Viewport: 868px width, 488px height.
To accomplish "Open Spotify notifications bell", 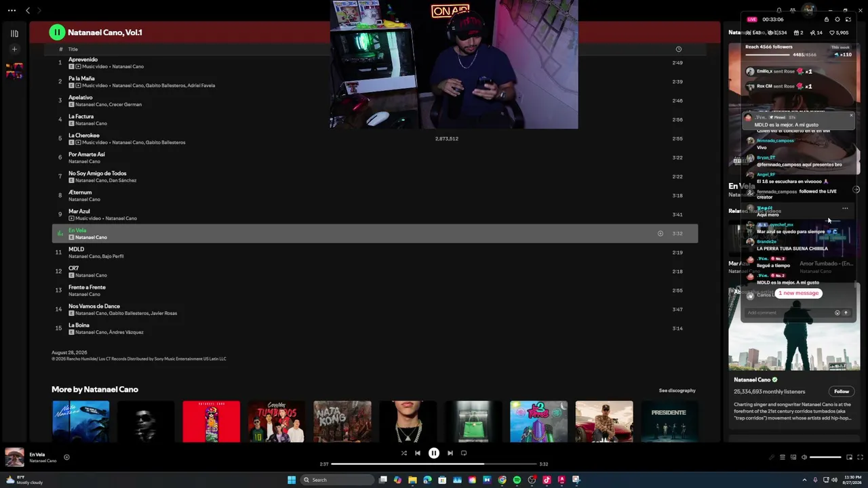I will click(x=778, y=10).
